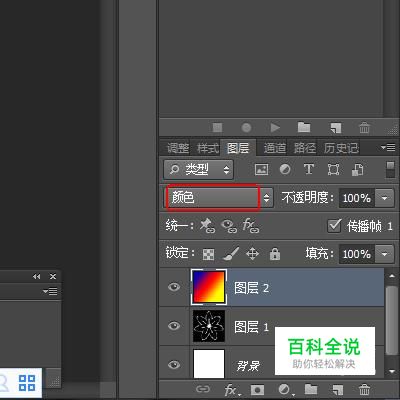
Task: Click the 填充 100% value field
Action: click(356, 254)
